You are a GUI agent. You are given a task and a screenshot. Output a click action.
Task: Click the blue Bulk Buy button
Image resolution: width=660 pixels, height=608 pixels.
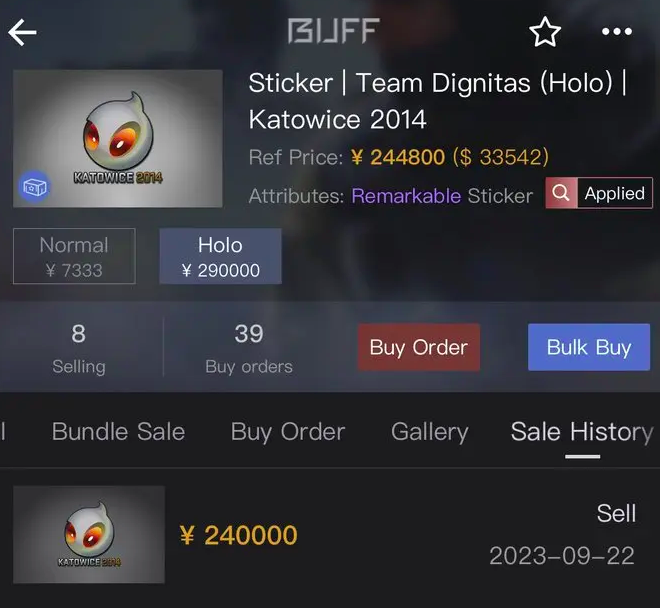tap(589, 347)
